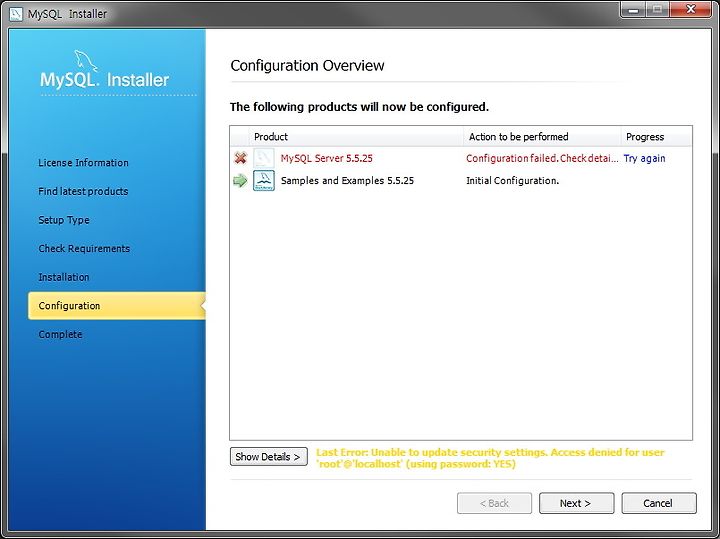Open License Information step in sidebar
This screenshot has width=720, height=539.
coord(84,163)
